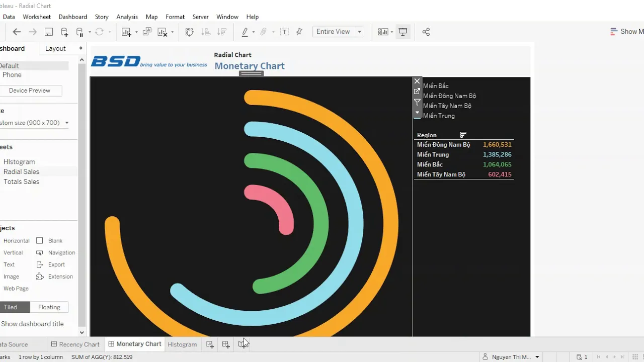Select the Radial Sales sheet in the list
Image resolution: width=644 pixels, height=362 pixels.
point(21,171)
